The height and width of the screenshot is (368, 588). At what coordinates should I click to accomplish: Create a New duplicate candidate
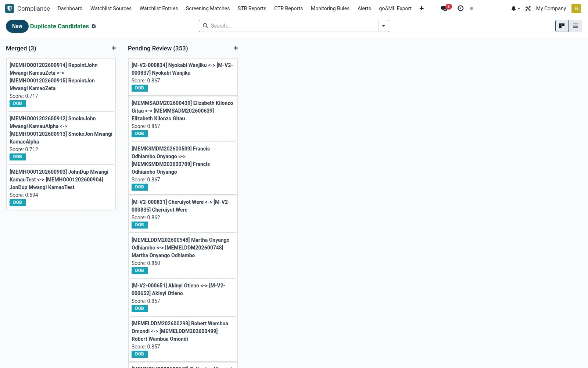pyautogui.click(x=17, y=26)
